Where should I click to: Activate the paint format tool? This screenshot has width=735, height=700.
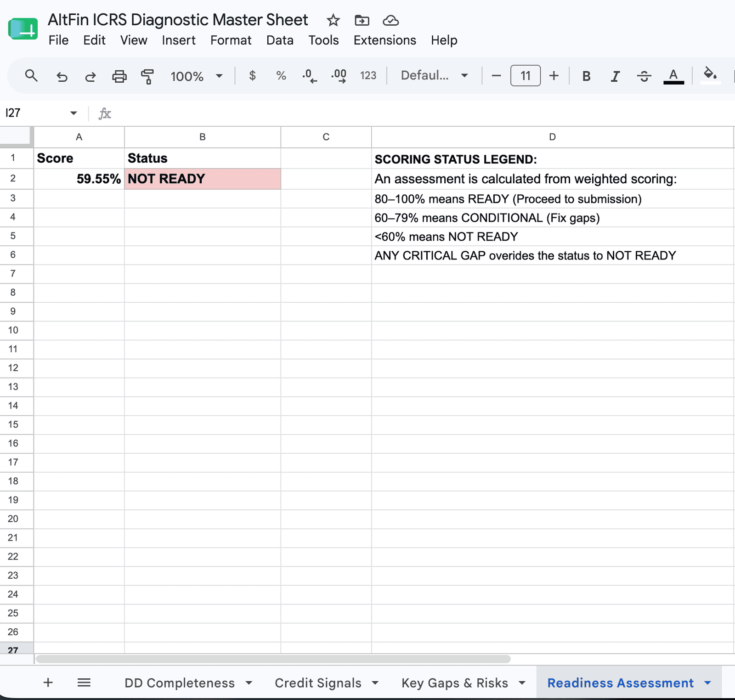(147, 76)
